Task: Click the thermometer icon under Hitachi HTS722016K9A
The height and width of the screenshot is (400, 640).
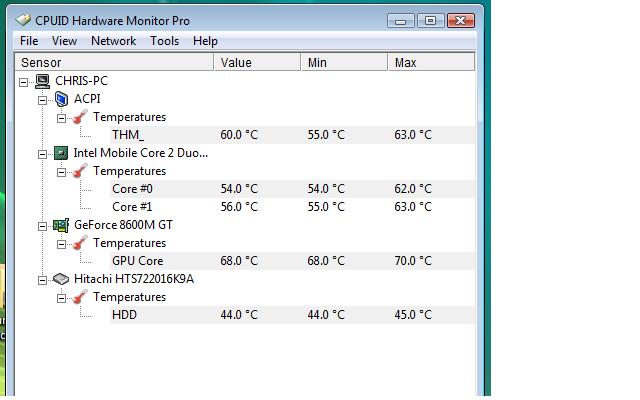Action: click(x=80, y=297)
